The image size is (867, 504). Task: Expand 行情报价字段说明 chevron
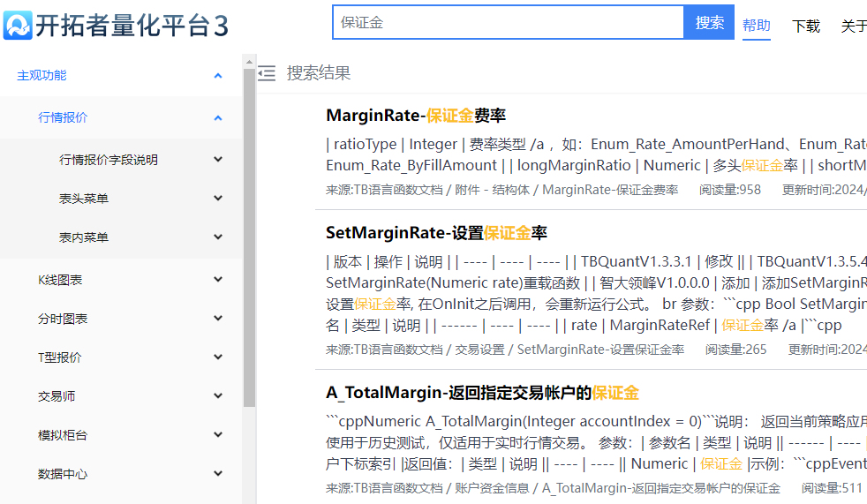[218, 160]
